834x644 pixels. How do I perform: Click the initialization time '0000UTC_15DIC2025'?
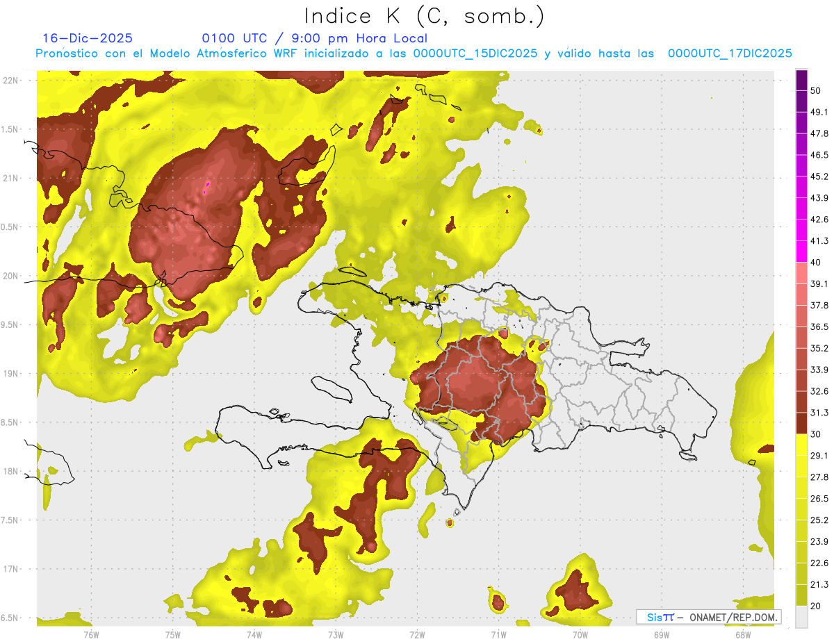click(x=475, y=53)
